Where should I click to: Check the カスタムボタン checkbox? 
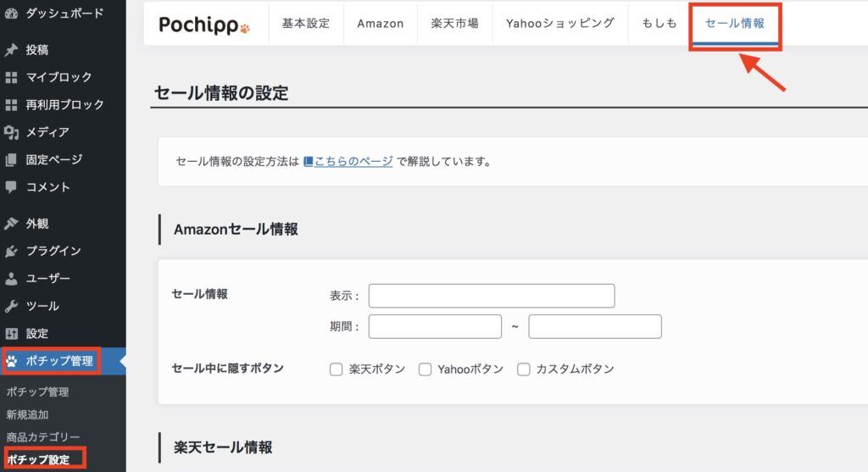pos(524,369)
